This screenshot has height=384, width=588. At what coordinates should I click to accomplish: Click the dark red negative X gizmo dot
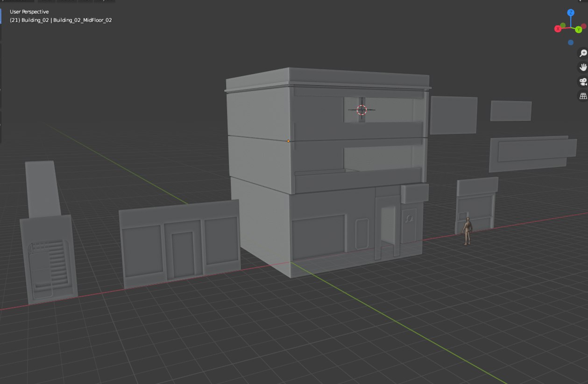583,25
